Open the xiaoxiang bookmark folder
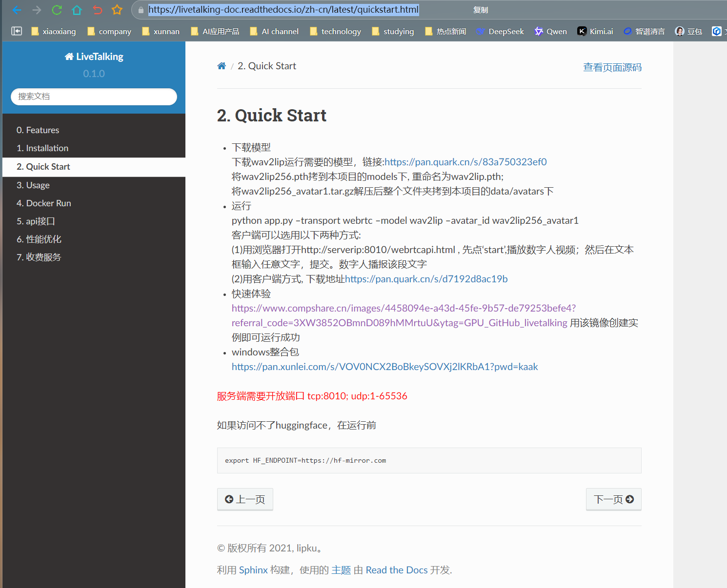This screenshot has width=727, height=588. (54, 31)
